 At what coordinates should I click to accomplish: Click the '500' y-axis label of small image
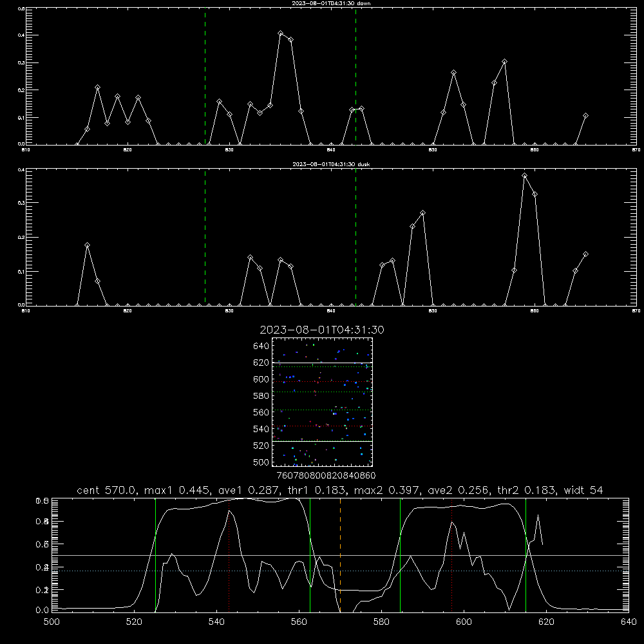261,462
